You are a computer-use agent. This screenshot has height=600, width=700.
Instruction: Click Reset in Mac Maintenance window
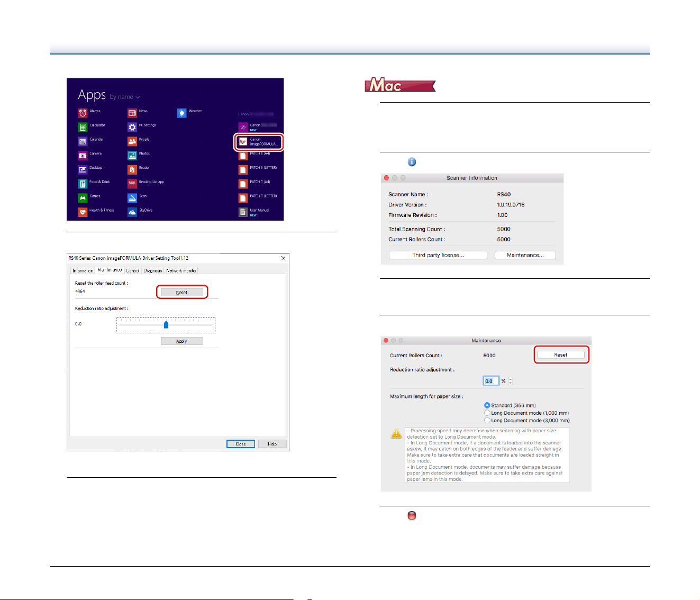[x=561, y=355]
